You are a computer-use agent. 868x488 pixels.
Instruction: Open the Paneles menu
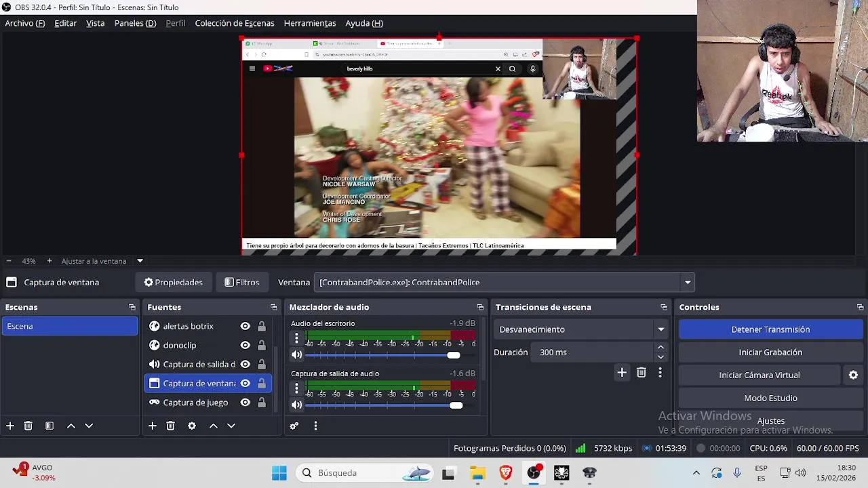[x=135, y=23]
